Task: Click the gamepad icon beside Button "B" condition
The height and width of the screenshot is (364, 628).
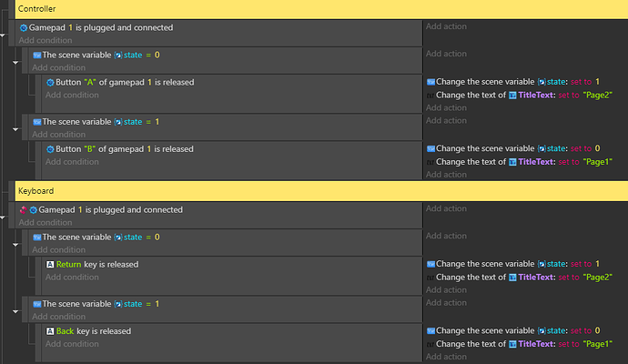Action: [50, 149]
